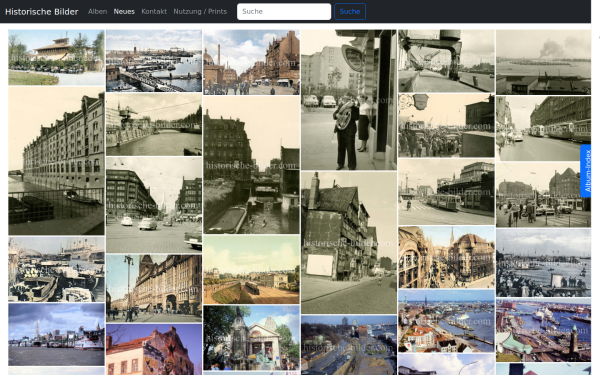The height and width of the screenshot is (375, 600).
Task: Open tram passing elevated station photo
Action: pos(446,192)
